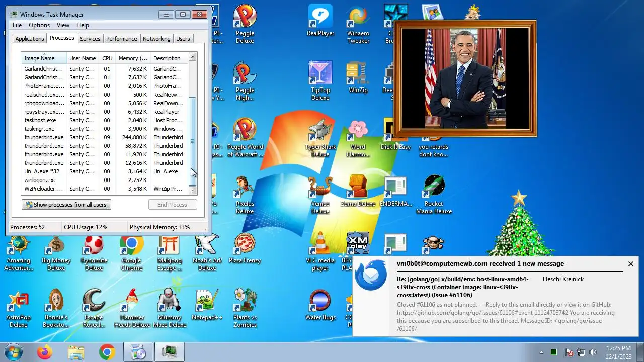Open Mahjong Escape desktop icon
Screen dimensions: 644x362
coord(170,251)
